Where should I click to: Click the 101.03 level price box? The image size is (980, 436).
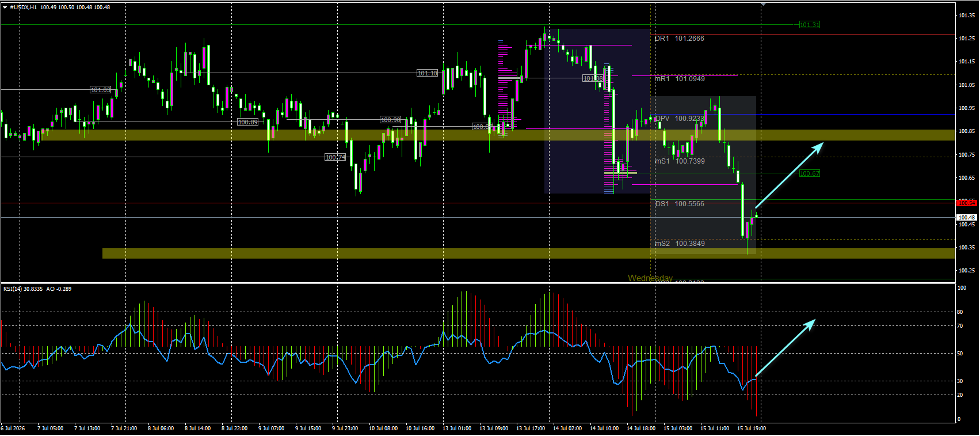(101, 90)
